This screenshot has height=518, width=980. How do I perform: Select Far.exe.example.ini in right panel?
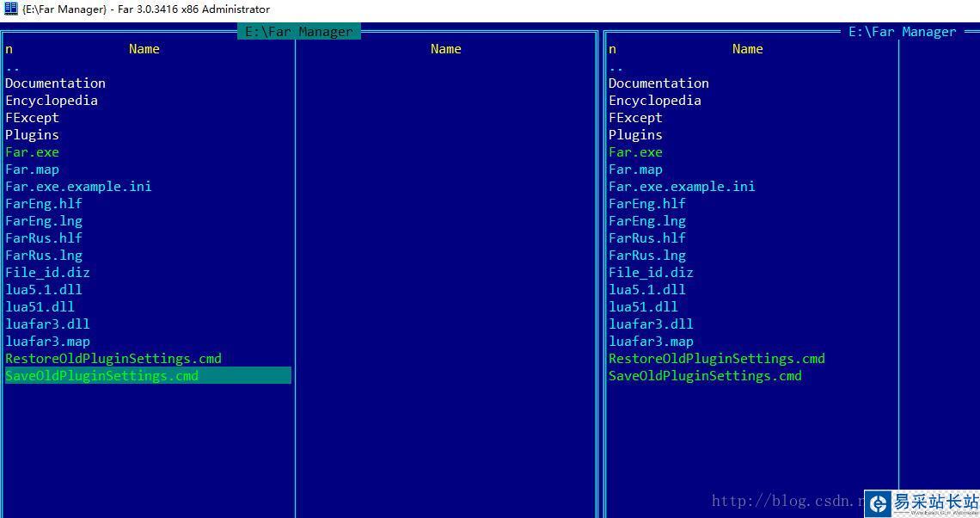point(682,187)
